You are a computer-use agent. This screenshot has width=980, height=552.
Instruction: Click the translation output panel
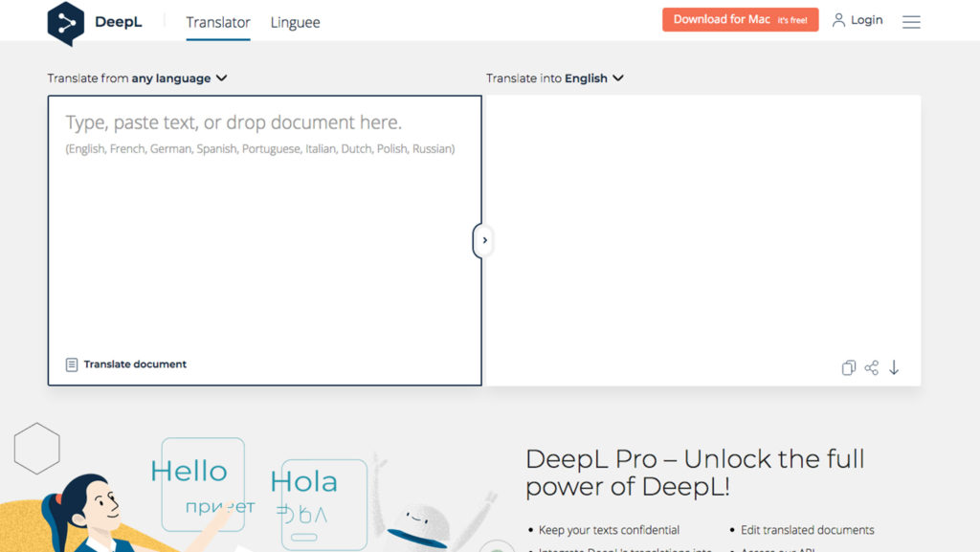[x=702, y=240]
